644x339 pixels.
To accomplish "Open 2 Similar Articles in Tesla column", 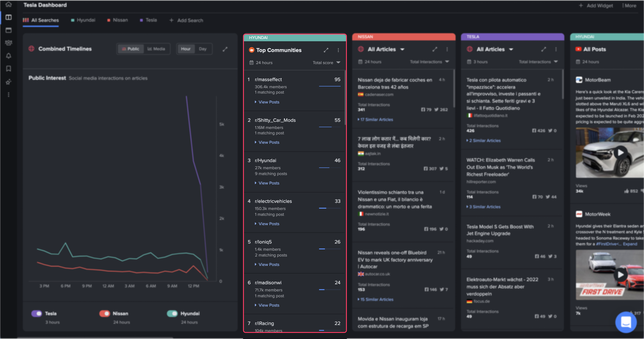I will (x=483, y=140).
